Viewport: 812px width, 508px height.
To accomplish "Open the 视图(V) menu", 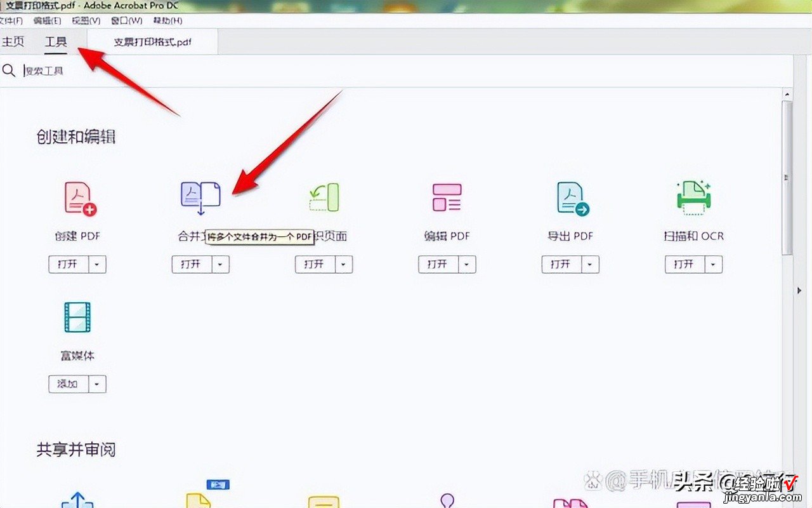I will pyautogui.click(x=86, y=20).
